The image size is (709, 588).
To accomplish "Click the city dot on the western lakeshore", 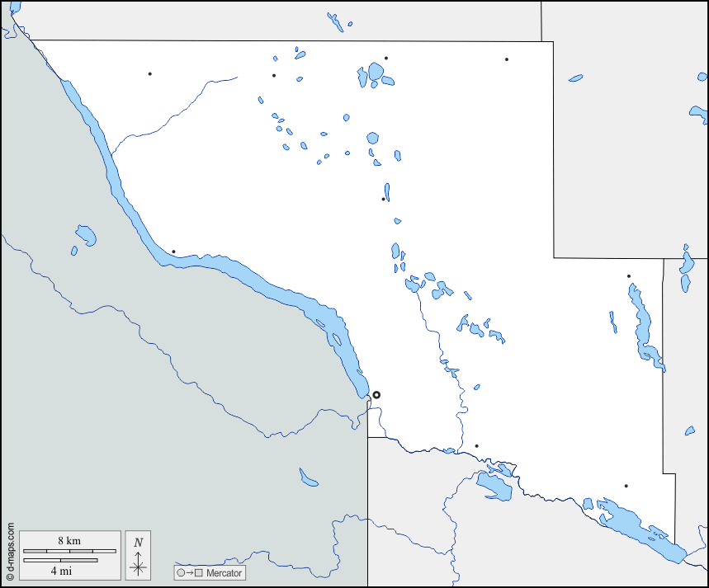I will coord(173,252).
